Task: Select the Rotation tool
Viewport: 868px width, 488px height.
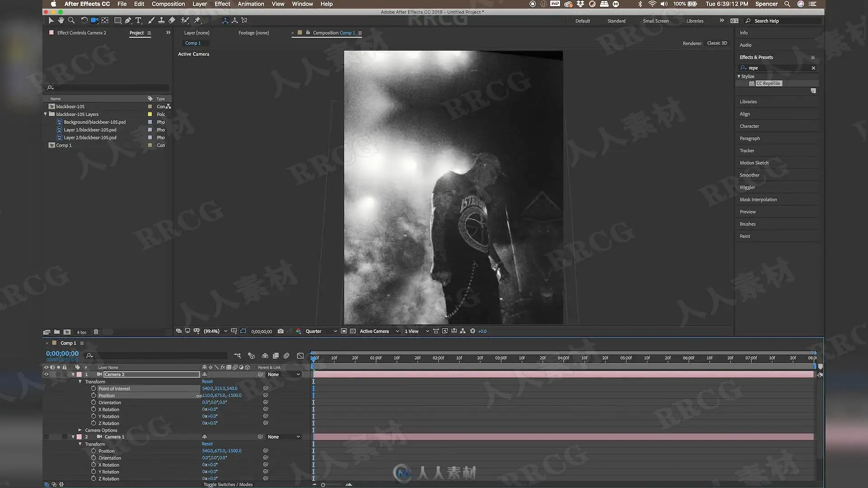Action: coord(84,20)
